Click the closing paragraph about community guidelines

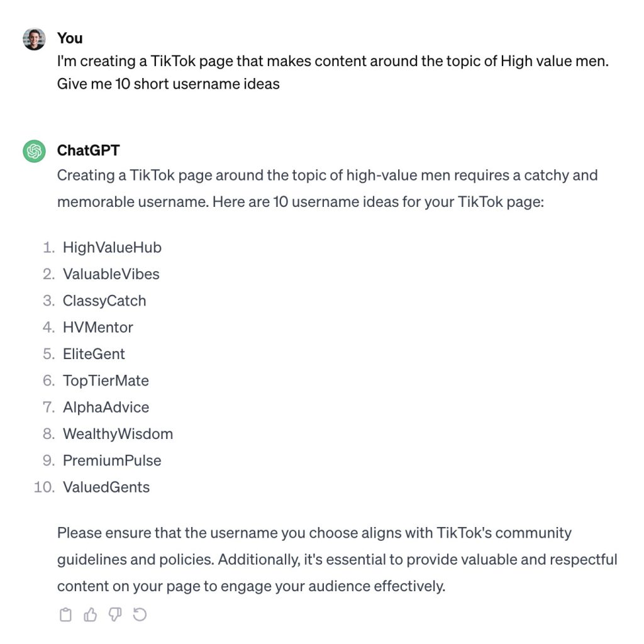(x=337, y=559)
